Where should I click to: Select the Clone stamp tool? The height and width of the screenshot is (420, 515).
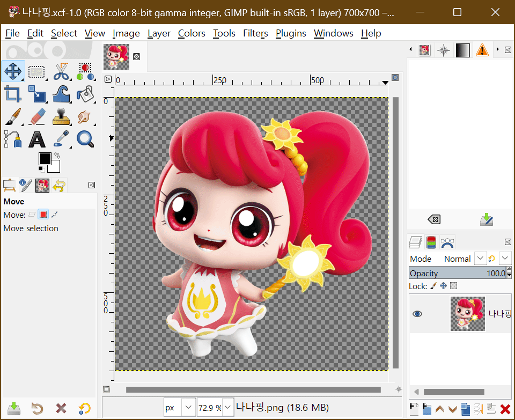point(61,116)
